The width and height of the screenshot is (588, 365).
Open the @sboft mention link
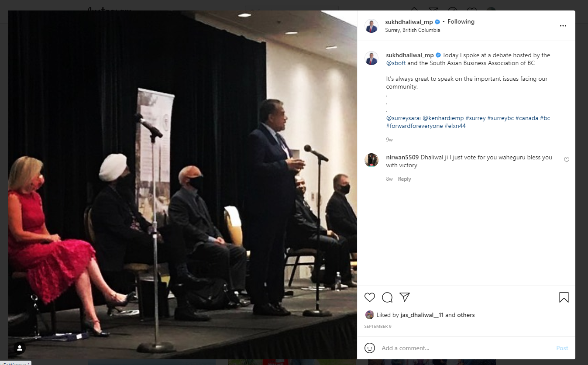click(396, 63)
